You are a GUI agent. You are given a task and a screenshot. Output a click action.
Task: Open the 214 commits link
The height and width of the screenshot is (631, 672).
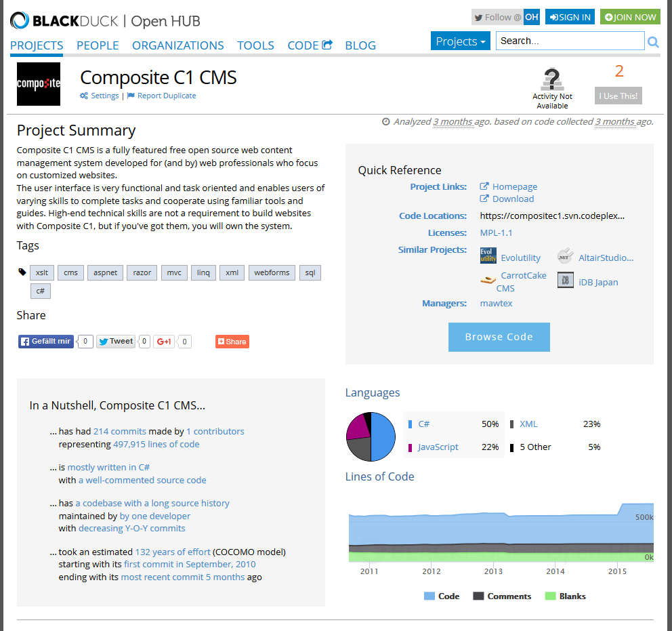coord(120,431)
